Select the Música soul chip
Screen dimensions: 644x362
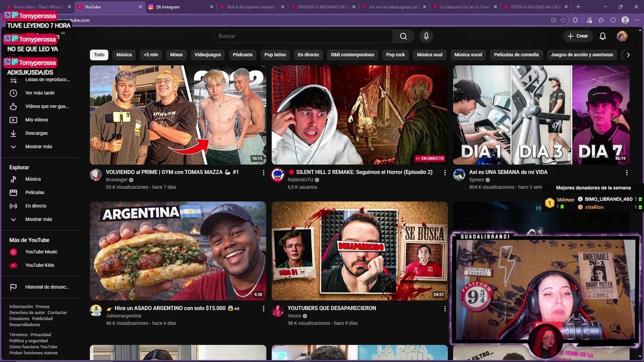430,55
